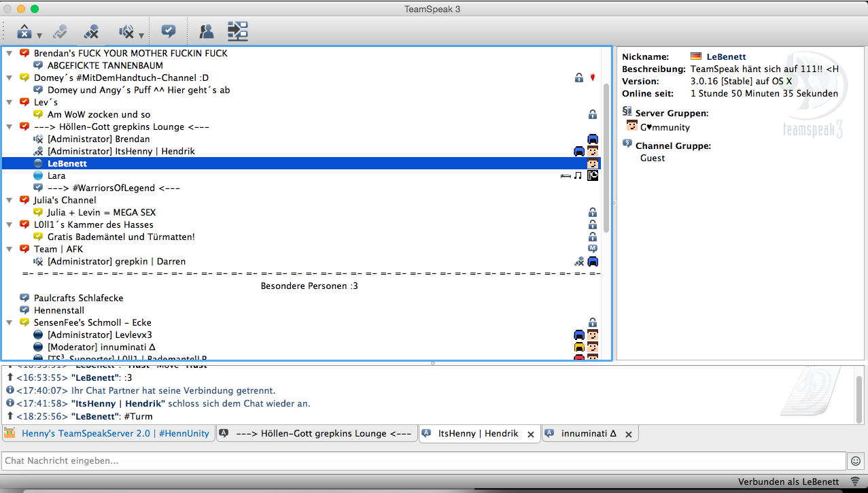Click the lock icon on Domey´s channel row

click(x=579, y=78)
